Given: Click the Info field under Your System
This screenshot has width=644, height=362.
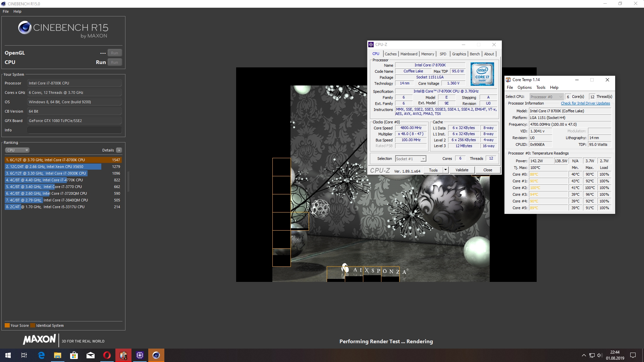Looking at the screenshot, I should pyautogui.click(x=74, y=130).
